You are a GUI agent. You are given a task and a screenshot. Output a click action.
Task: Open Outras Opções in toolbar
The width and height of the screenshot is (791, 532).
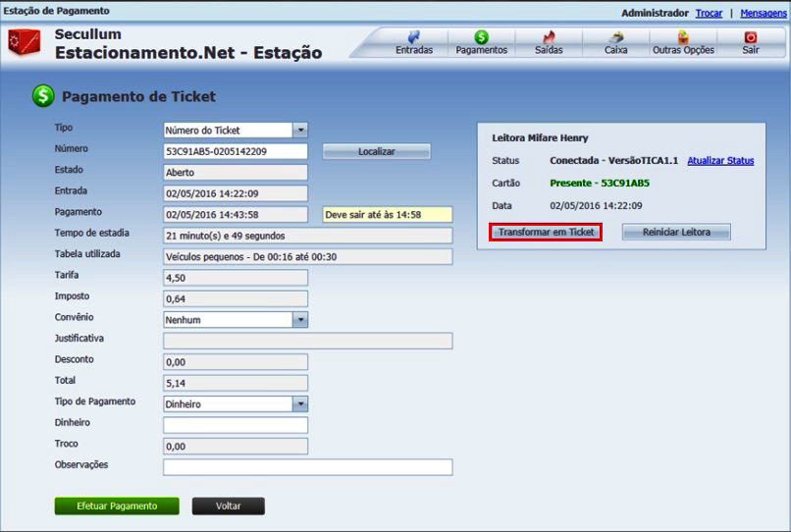point(683,37)
